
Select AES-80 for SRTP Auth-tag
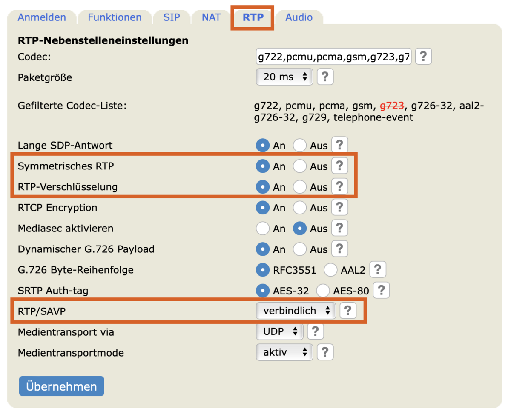tap(323, 291)
